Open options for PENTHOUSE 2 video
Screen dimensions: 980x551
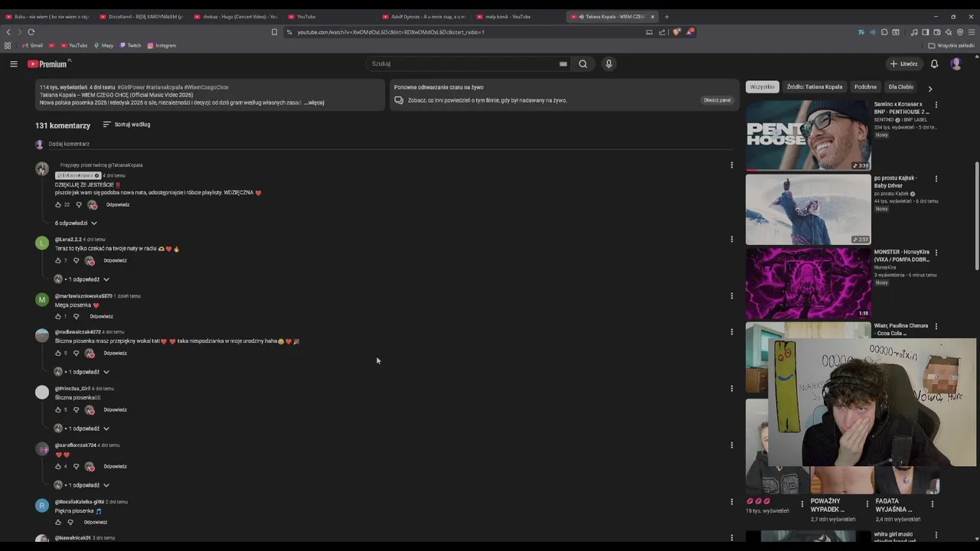(x=936, y=105)
